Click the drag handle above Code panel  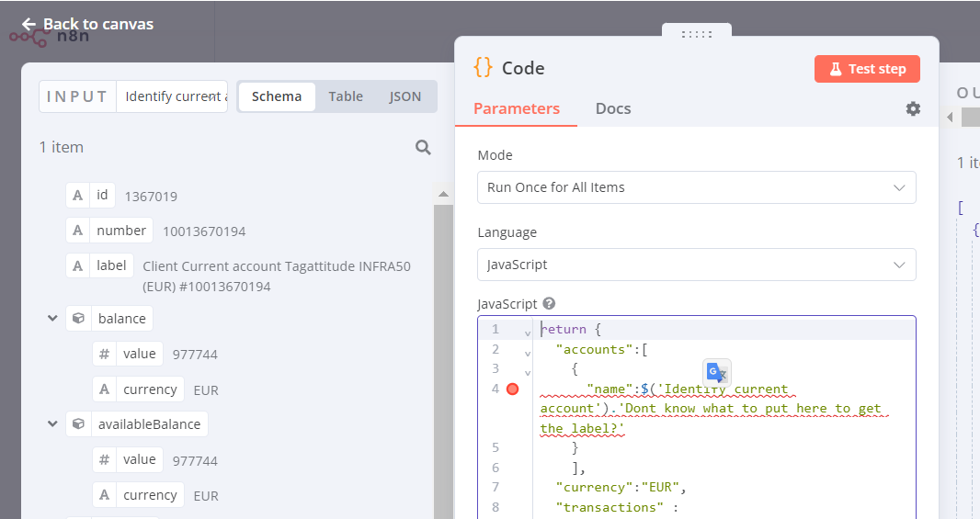(x=696, y=34)
